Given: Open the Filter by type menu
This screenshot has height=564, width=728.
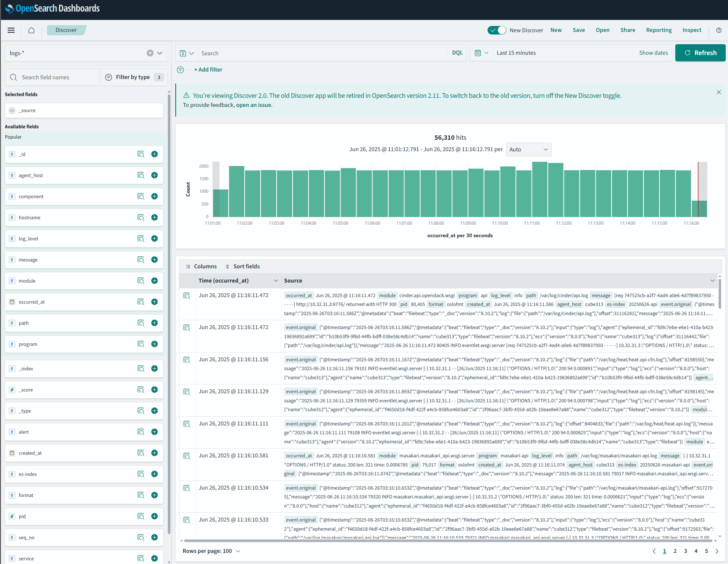Looking at the screenshot, I should 134,77.
